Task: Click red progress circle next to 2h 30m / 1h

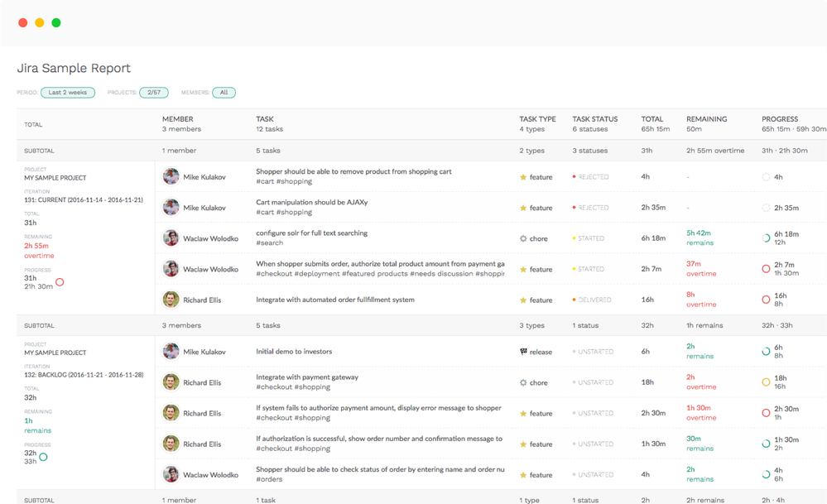Action: [766, 413]
